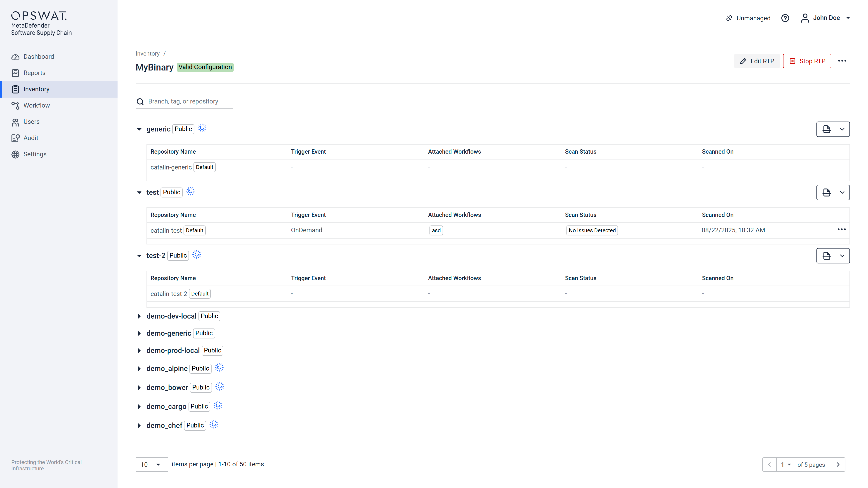Open the Users section
The height and width of the screenshot is (488, 868).
click(59, 122)
